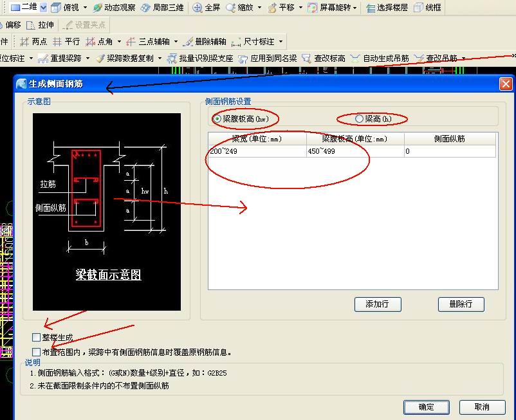This screenshot has height=420, width=516.
Task: Check the 整楼生成 checkbox
Action: pos(37,337)
